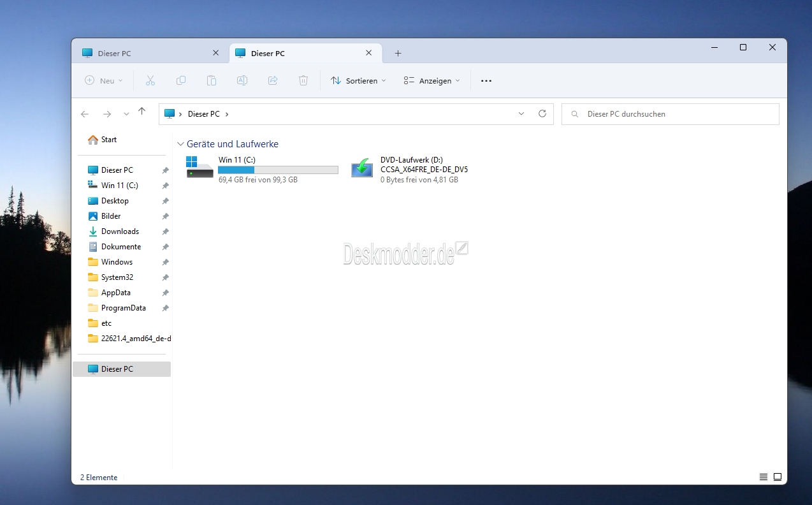Image resolution: width=812 pixels, height=505 pixels.
Task: Open the Sortieren dropdown
Action: tap(359, 80)
